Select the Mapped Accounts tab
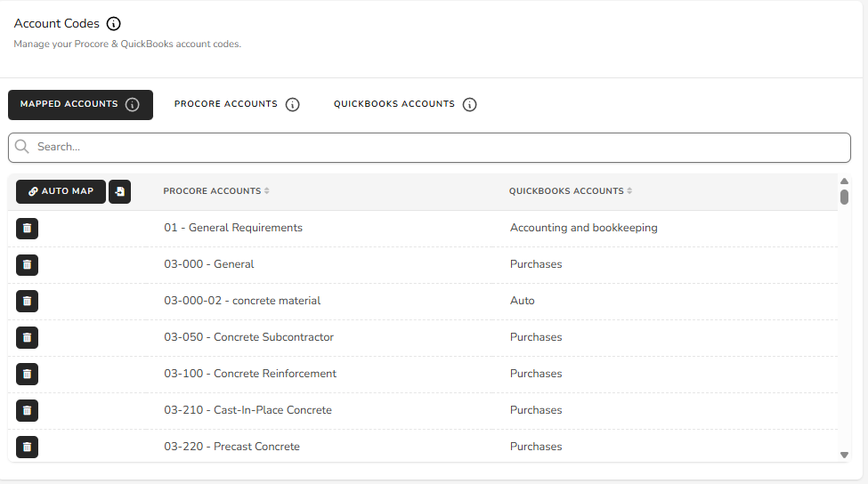The width and height of the screenshot is (868, 484). tap(69, 104)
